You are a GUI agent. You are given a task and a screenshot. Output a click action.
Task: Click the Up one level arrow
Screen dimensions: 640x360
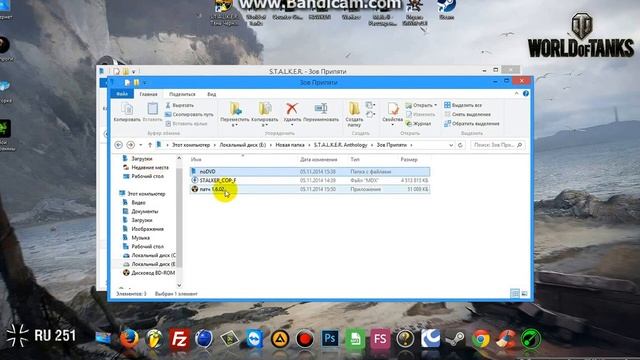150,145
